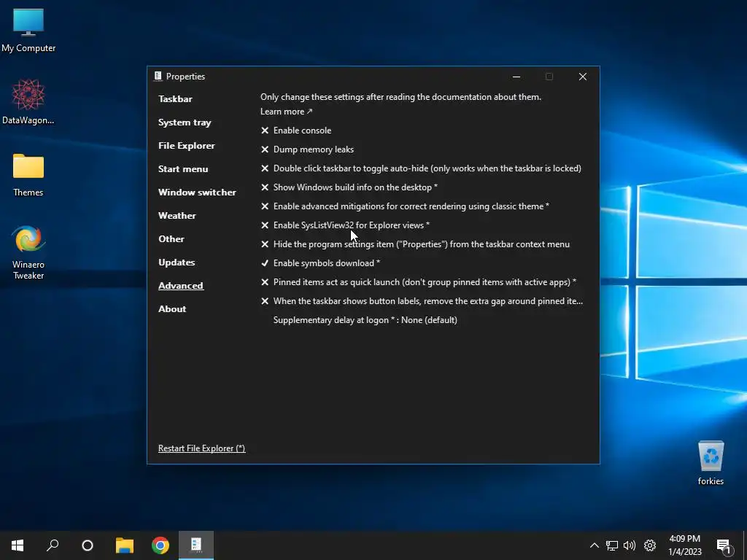Disable Enable symbols download option
The width and height of the screenshot is (747, 560).
pos(320,262)
